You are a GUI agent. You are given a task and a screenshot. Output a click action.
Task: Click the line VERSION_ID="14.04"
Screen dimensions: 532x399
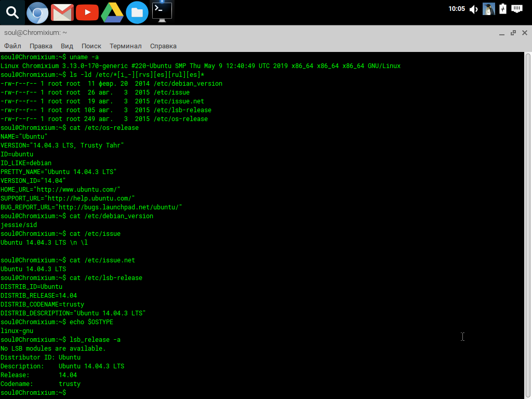[x=33, y=180]
